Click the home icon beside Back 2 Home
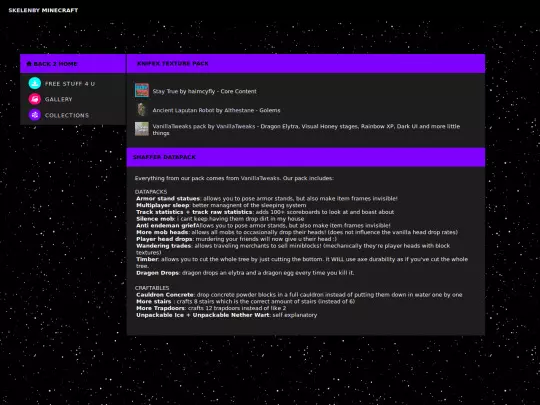This screenshot has height=405, width=540. click(29, 64)
